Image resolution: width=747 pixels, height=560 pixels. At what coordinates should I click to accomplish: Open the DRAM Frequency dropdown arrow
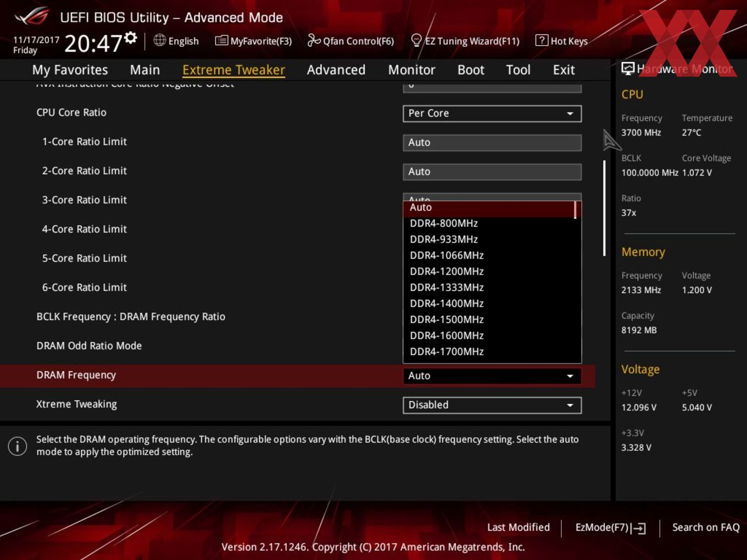(x=570, y=376)
